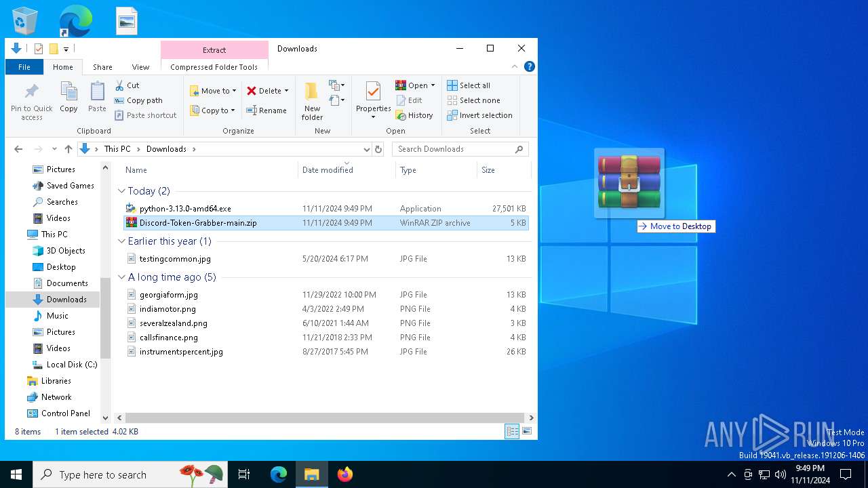
Task: Click the Windows Start button
Action: tap(16, 474)
